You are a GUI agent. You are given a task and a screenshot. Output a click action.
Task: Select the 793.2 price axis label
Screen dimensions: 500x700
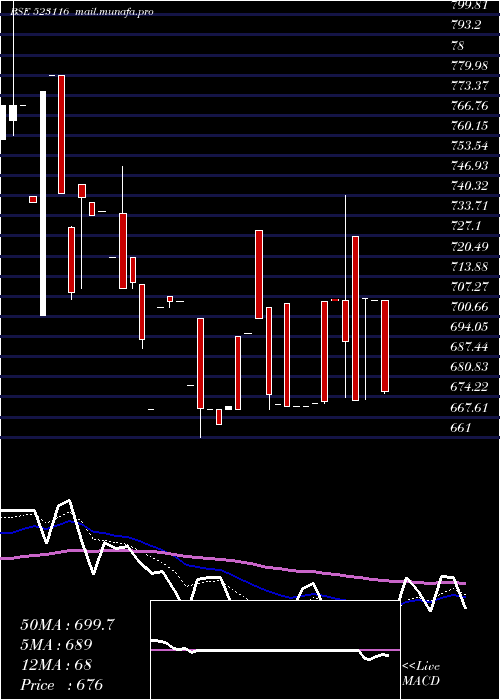(466, 25)
